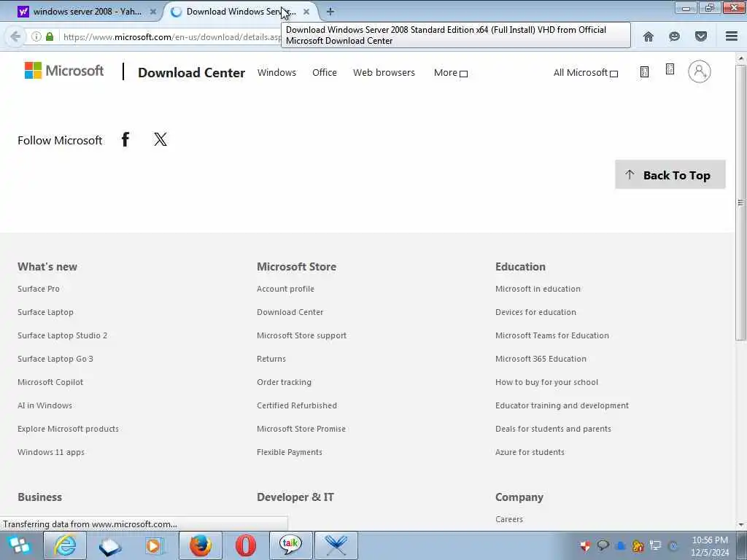Close the Yahoo search tab
This screenshot has height=560, width=747.
[x=153, y=12]
